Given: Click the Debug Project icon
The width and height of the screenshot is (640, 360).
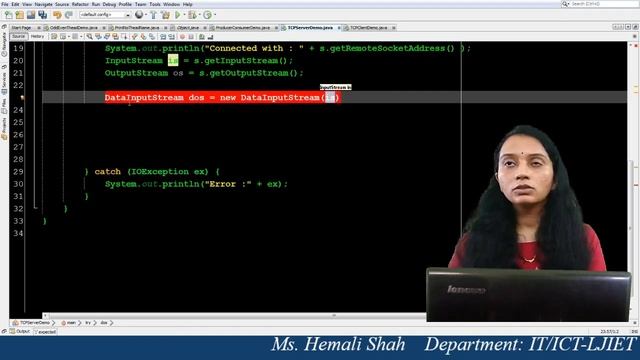Looking at the screenshot, I should (x=192, y=15).
